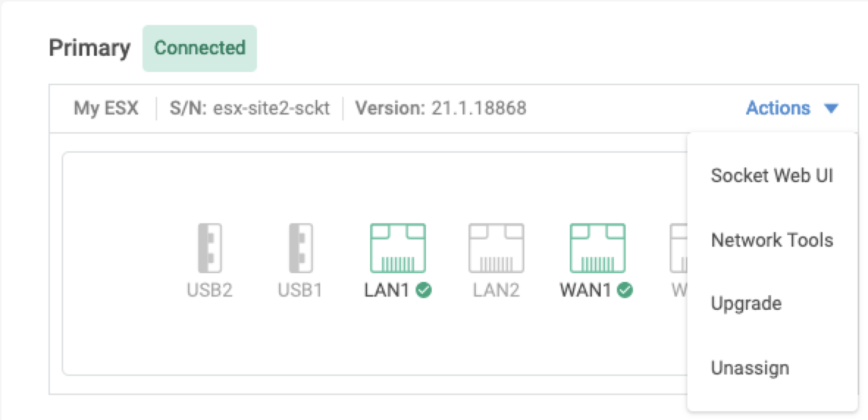Select Upgrade in the Actions menu
Viewport: 868px width, 420px height.
point(746,304)
